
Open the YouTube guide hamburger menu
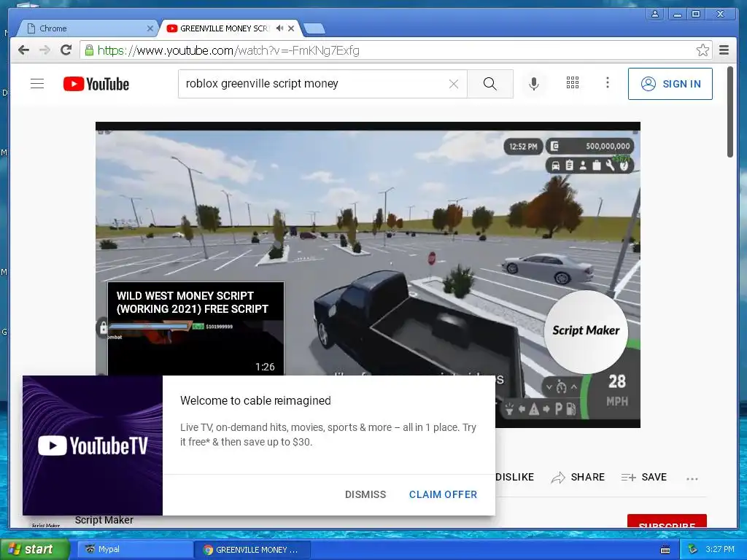pyautogui.click(x=37, y=84)
